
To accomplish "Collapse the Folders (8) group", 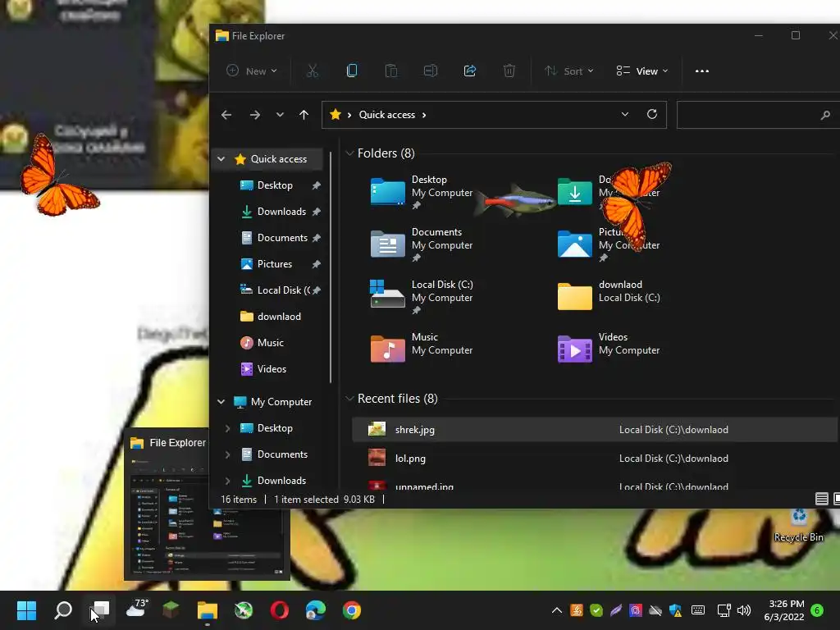I will 349,153.
